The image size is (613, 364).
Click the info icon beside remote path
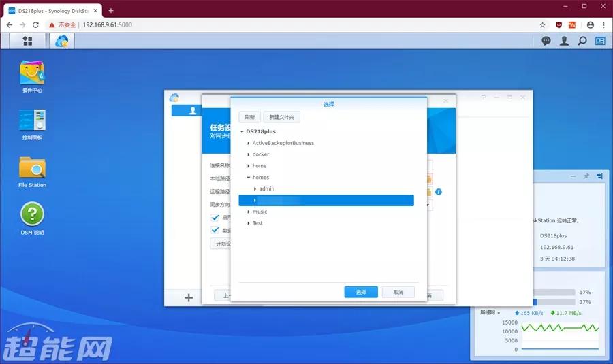(x=439, y=192)
